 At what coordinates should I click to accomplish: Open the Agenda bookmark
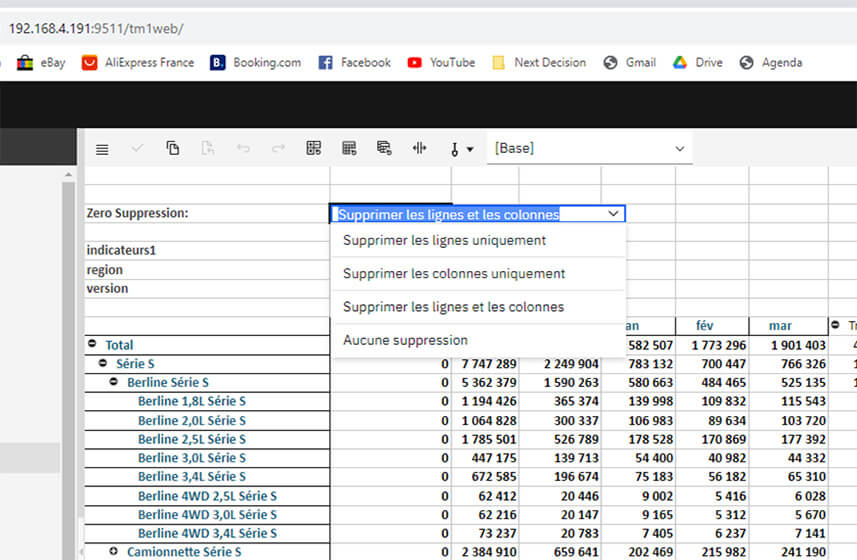pos(771,63)
